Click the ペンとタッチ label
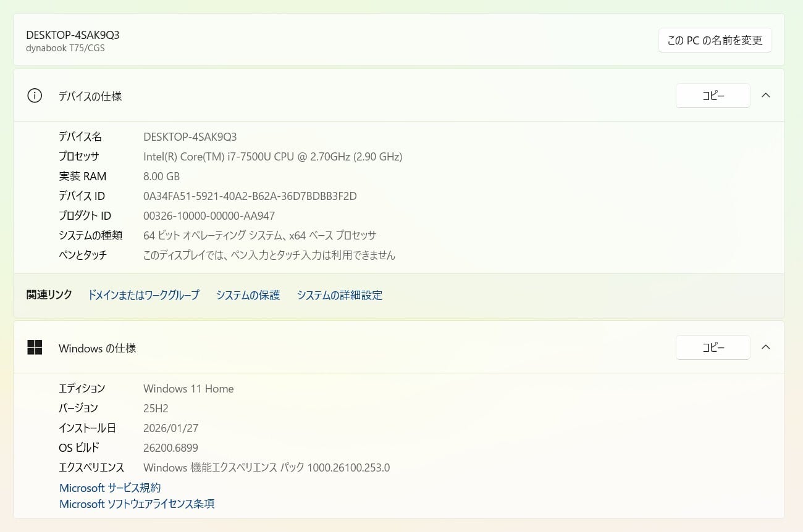Viewport: 803px width, 532px height. [83, 255]
